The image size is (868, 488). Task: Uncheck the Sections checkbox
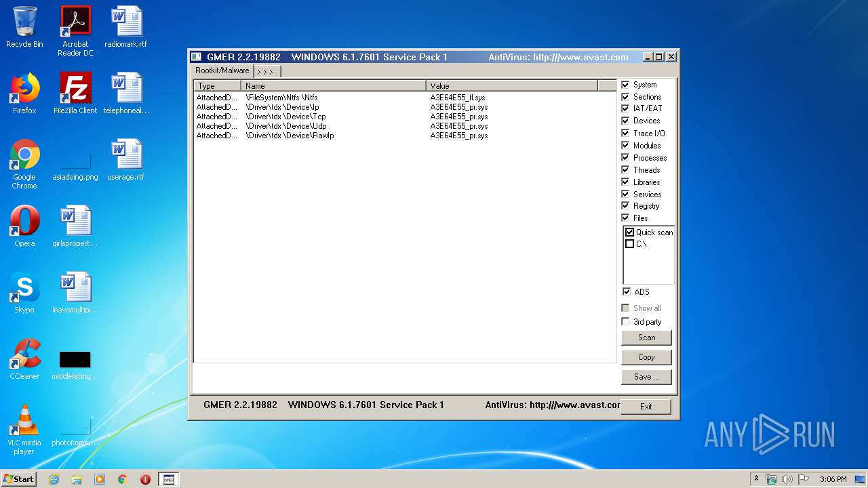[x=625, y=97]
